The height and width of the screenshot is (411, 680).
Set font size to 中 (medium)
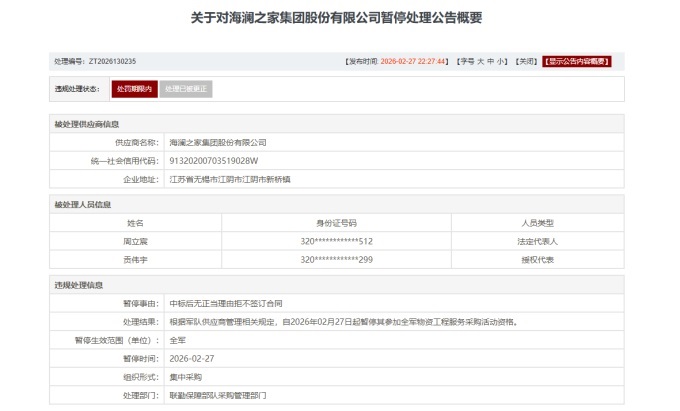[491, 61]
